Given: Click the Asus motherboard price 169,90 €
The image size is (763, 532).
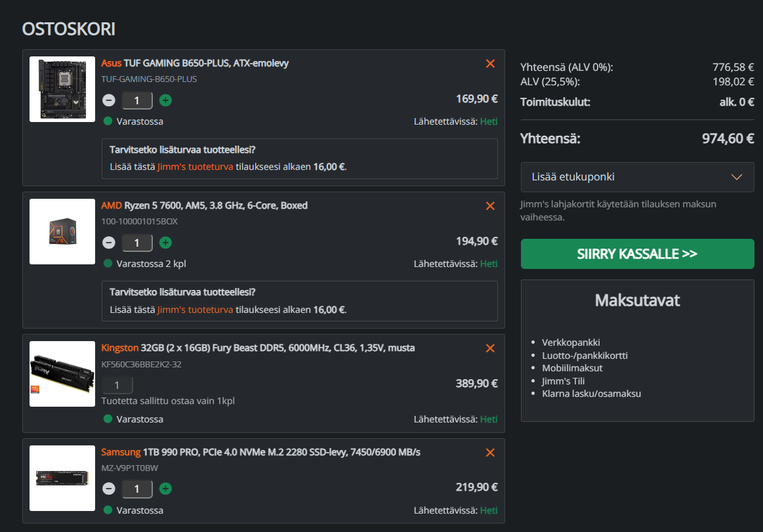Looking at the screenshot, I should [476, 99].
